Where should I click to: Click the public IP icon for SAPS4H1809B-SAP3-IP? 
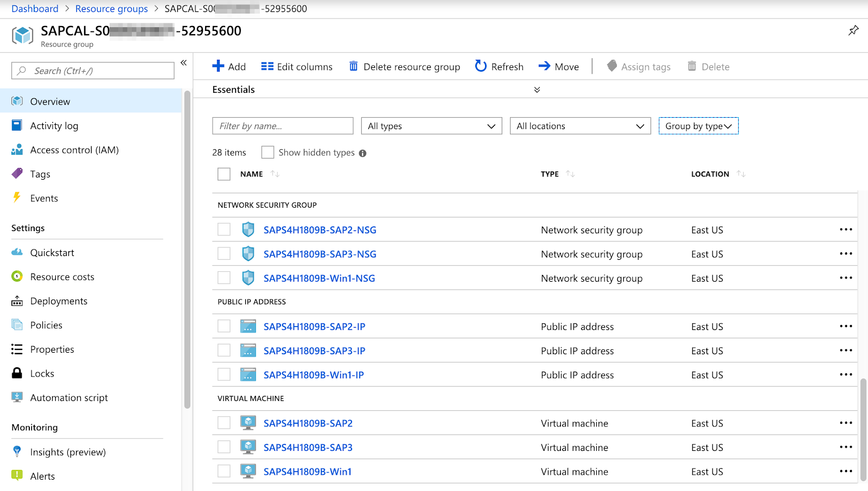[x=248, y=350]
